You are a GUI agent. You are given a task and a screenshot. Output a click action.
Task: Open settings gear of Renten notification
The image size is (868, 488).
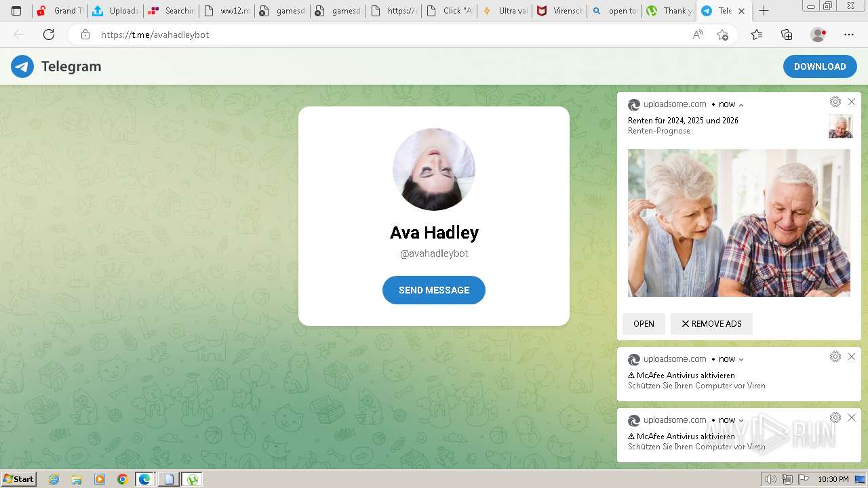coord(835,102)
